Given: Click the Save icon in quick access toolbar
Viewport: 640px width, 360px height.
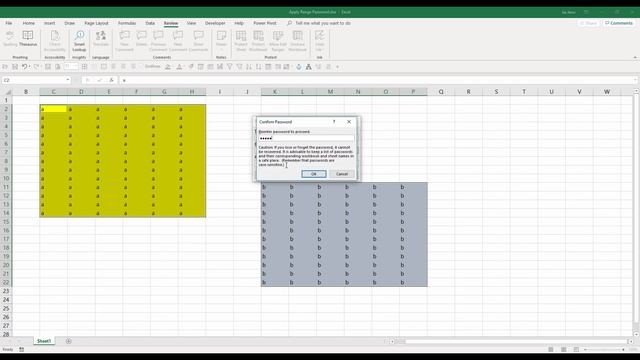Looking at the screenshot, I should (15, 67).
